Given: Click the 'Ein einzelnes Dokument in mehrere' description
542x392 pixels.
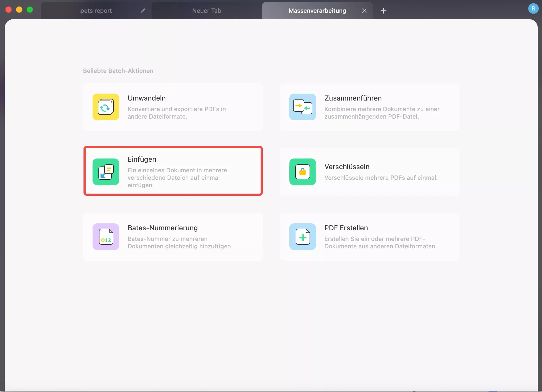Looking at the screenshot, I should 177,178.
